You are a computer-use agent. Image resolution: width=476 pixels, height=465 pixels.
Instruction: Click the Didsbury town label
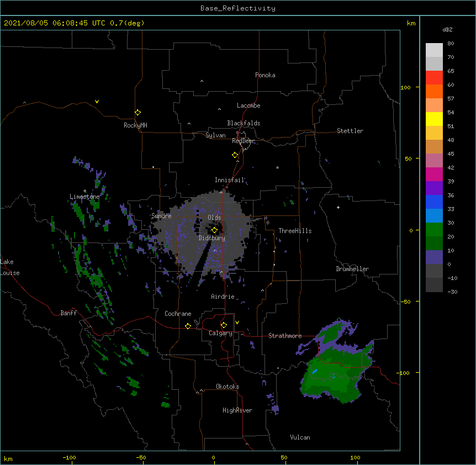[212, 238]
